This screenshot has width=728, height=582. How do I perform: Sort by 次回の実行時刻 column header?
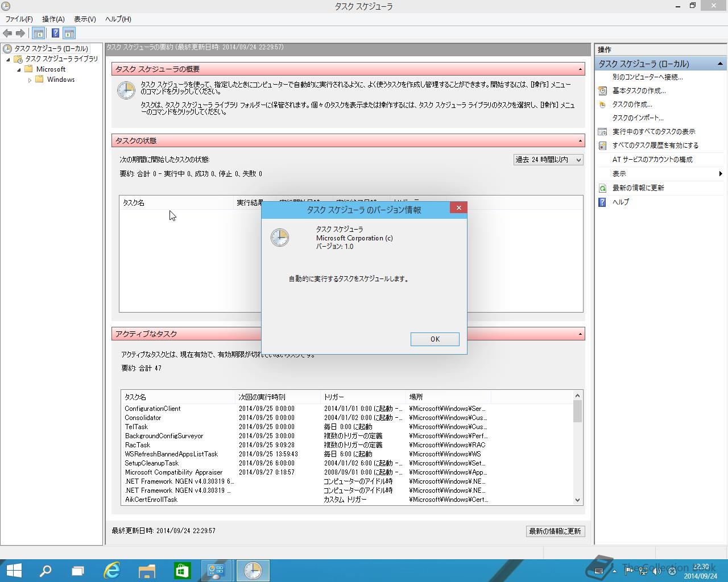click(x=278, y=397)
